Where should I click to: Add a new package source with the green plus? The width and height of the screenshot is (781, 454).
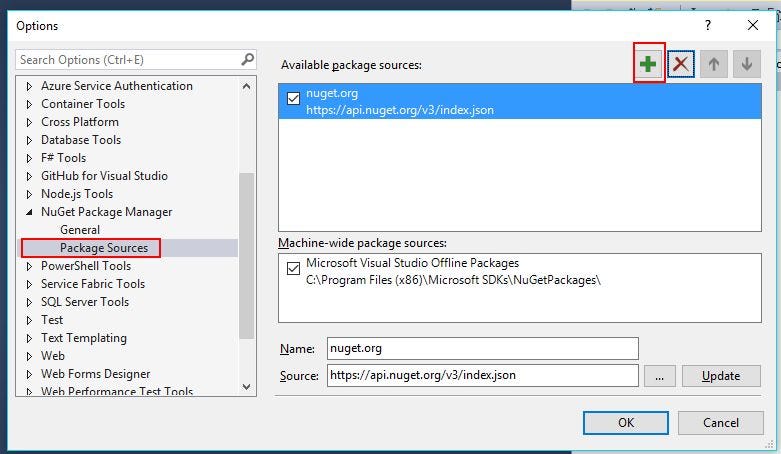tap(648, 64)
